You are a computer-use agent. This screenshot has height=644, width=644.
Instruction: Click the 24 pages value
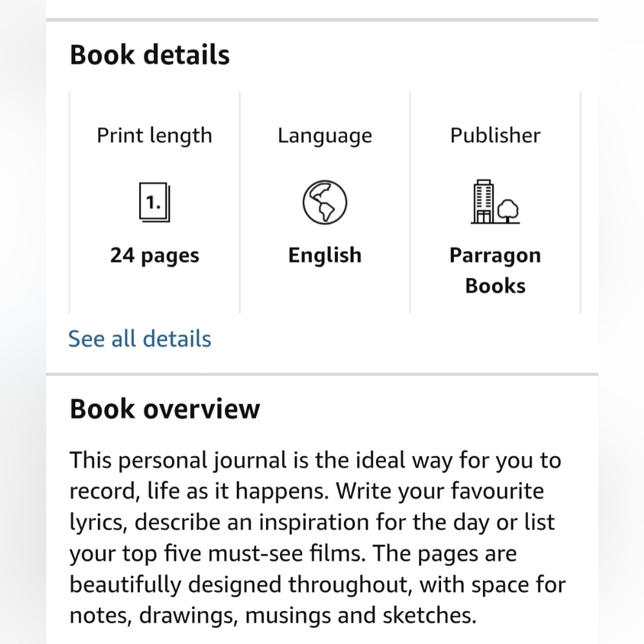click(155, 256)
